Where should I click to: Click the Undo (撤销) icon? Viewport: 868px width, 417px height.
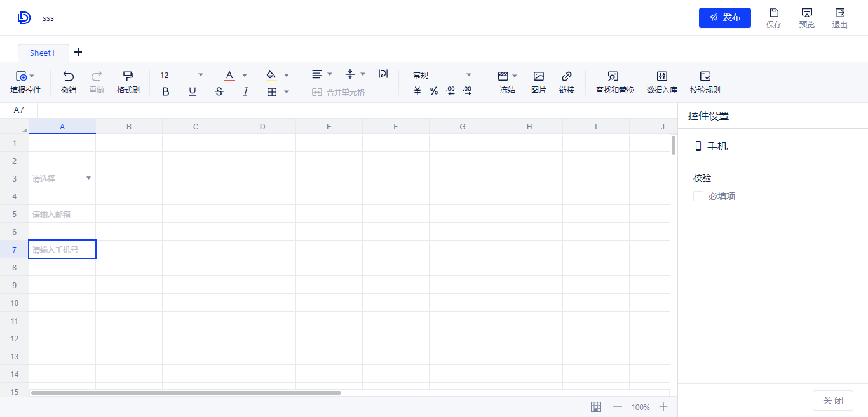click(x=69, y=76)
